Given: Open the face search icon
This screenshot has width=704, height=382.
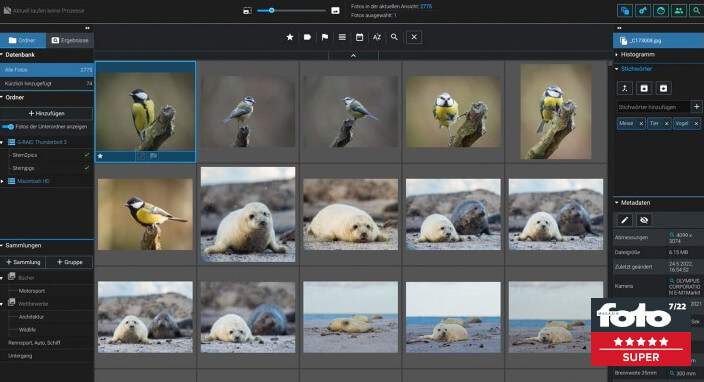Looking at the screenshot, I should [x=660, y=10].
